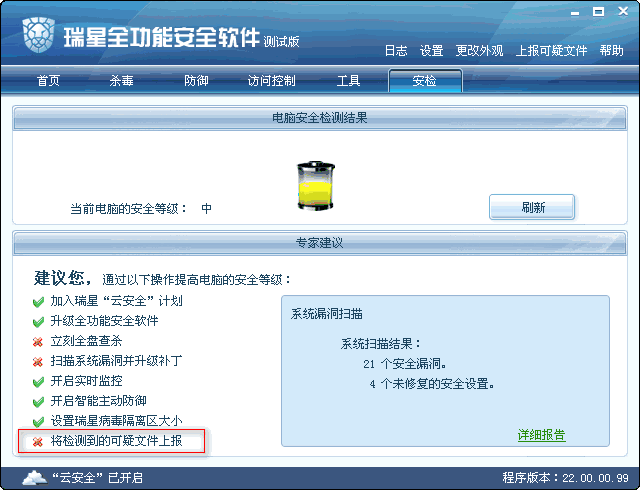Open the 设置 menu
Image resolution: width=640 pixels, height=490 pixels.
tap(431, 51)
